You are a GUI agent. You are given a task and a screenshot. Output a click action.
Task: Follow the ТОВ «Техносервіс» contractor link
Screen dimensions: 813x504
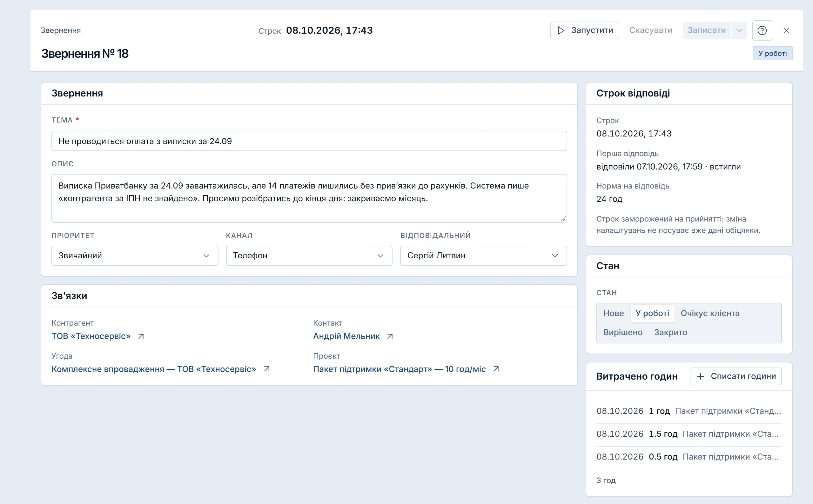[x=91, y=336]
